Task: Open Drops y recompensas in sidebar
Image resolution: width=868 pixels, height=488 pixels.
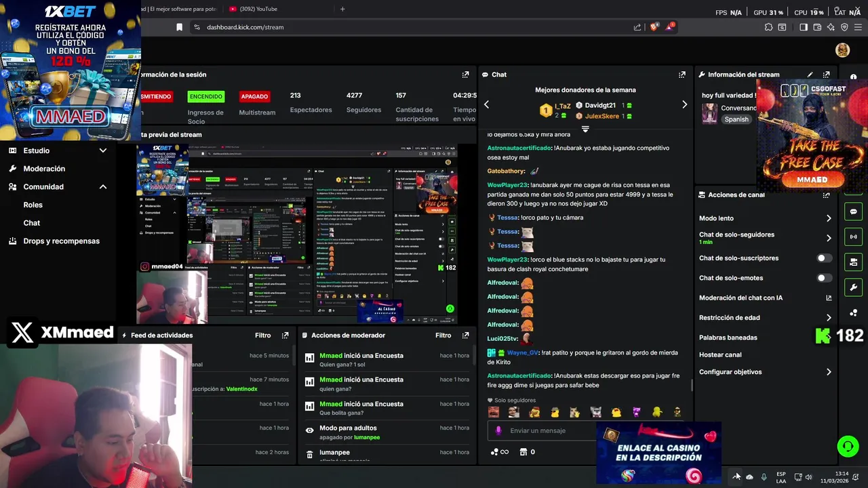Action: coord(61,241)
